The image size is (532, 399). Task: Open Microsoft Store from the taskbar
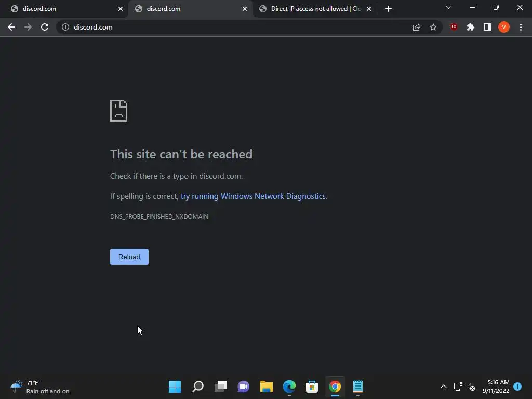point(312,387)
